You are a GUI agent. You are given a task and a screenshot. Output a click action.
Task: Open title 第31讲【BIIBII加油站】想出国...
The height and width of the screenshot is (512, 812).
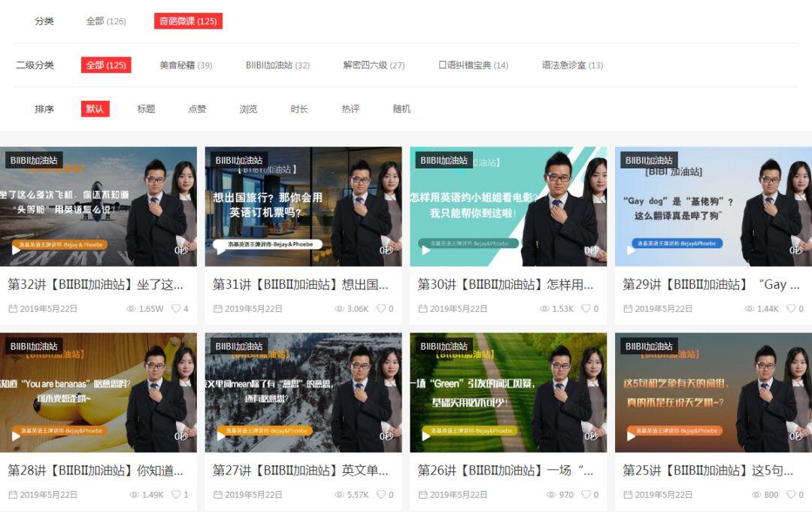point(300,284)
